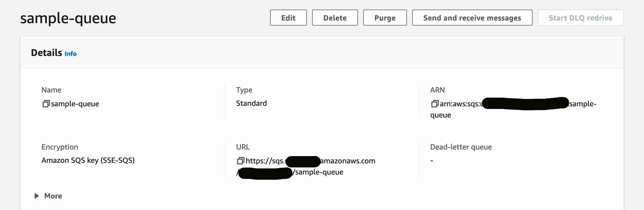The width and height of the screenshot is (644, 210).
Task: Click the copy icon beside the ARN
Action: [x=435, y=104]
